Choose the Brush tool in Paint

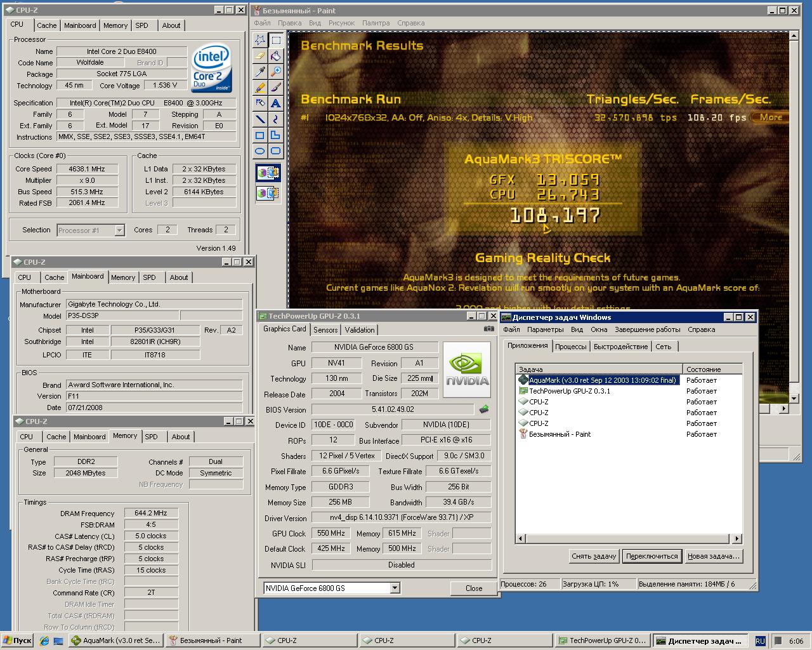pos(275,88)
